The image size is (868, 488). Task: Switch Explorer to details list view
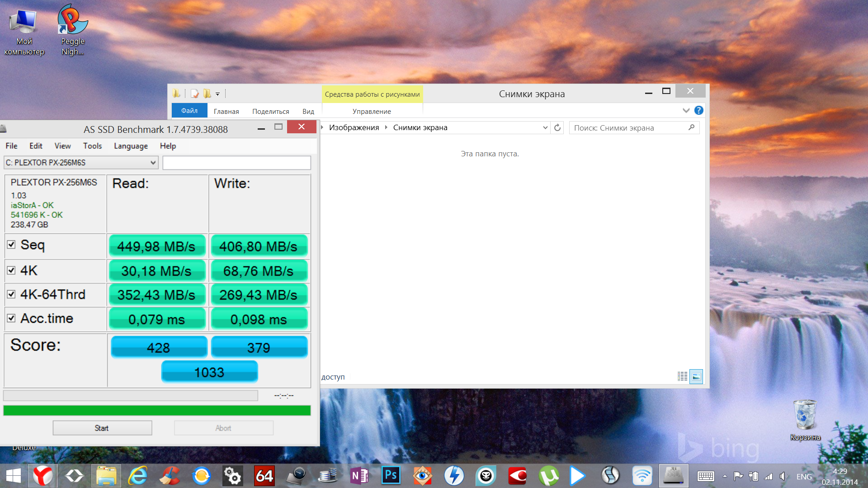point(683,376)
